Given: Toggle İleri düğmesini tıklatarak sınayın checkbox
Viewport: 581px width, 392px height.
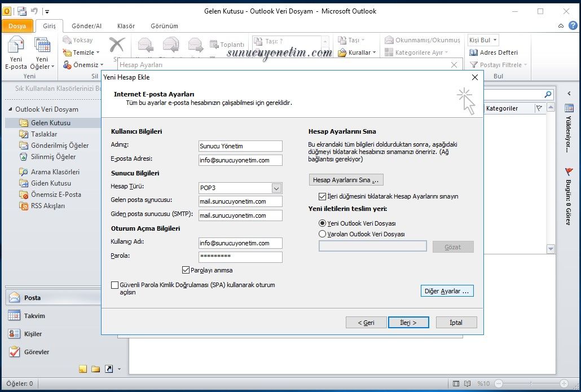Looking at the screenshot, I should point(322,196).
